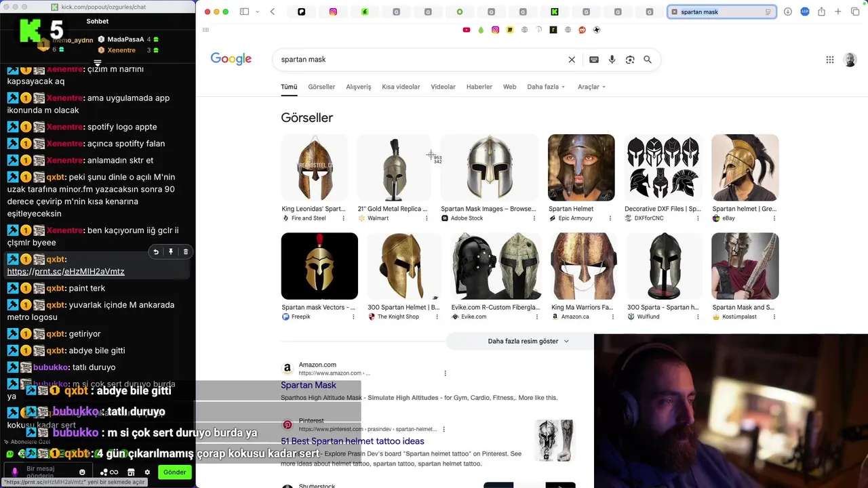The width and height of the screenshot is (868, 488).
Task: Open Decorative DXF Files helmet thumbnail
Action: (663, 167)
